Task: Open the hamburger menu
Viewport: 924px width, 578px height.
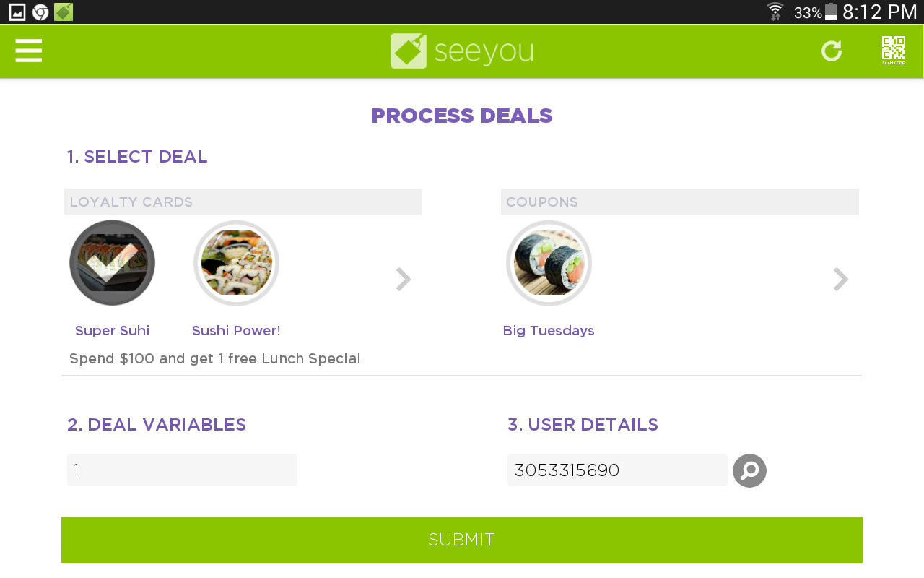Action: click(x=29, y=51)
